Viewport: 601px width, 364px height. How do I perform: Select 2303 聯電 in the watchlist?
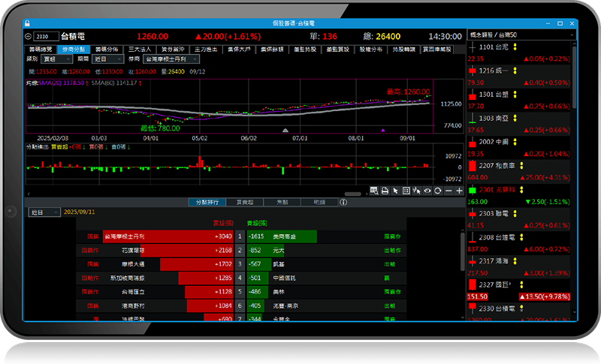(518, 219)
